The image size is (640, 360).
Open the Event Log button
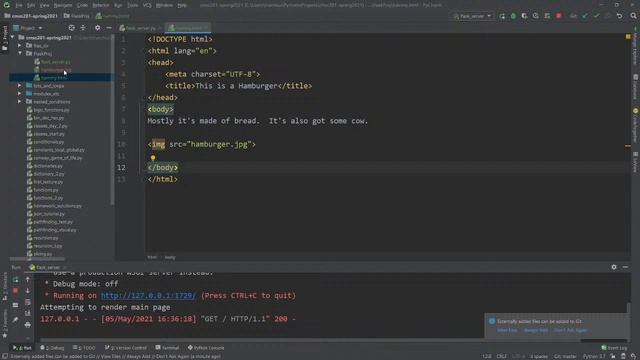(x=614, y=348)
